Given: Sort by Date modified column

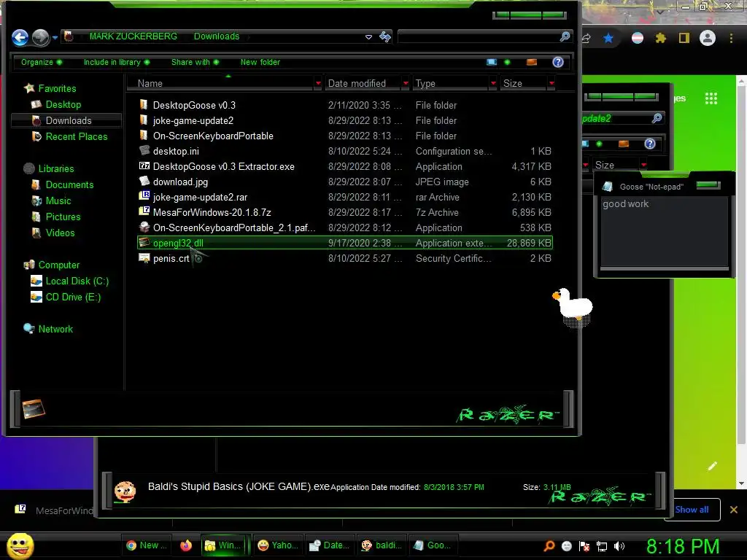Looking at the screenshot, I should pos(357,83).
